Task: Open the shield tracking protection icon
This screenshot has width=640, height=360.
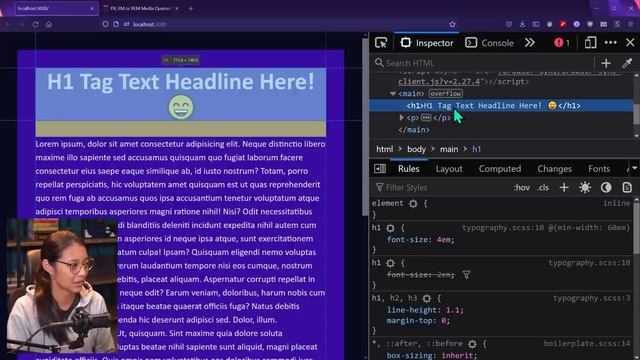Action: pyautogui.click(x=106, y=24)
